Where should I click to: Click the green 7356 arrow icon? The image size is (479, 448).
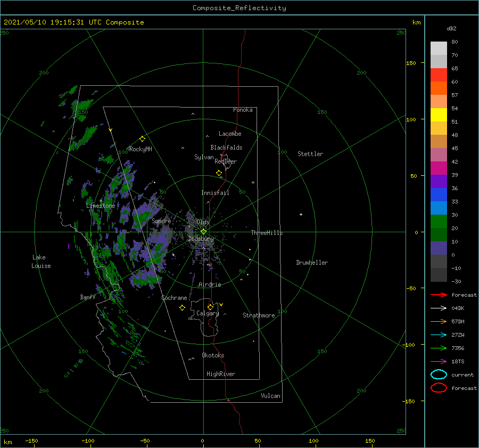click(x=439, y=348)
